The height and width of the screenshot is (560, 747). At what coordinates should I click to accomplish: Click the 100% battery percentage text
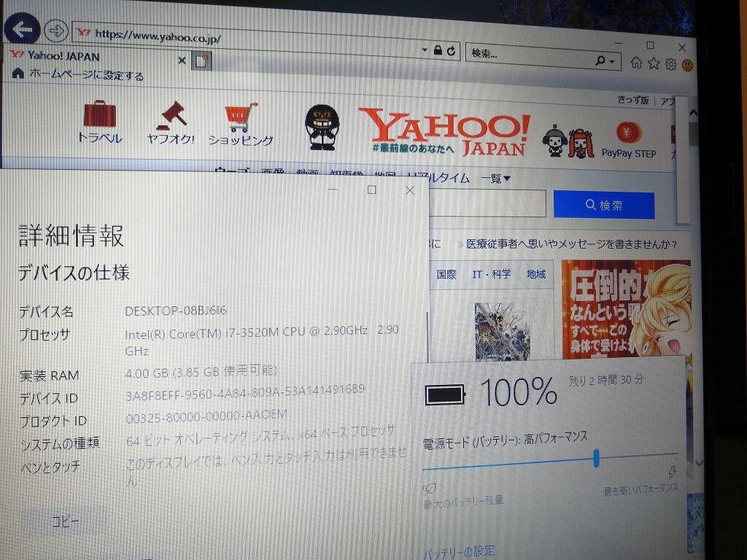(519, 392)
